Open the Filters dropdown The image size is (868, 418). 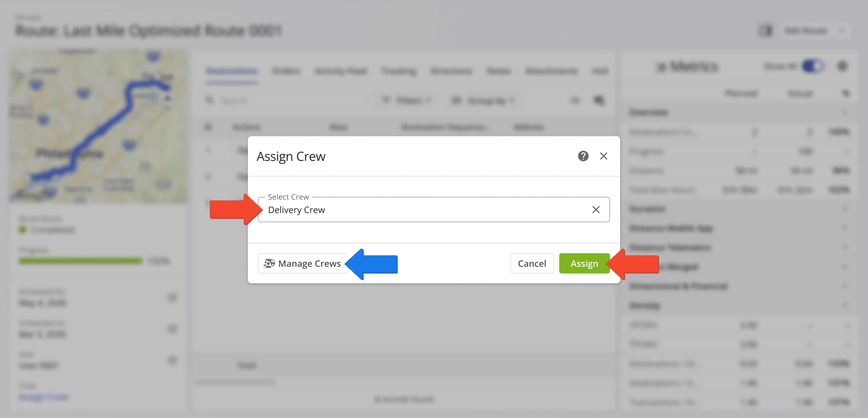(406, 101)
